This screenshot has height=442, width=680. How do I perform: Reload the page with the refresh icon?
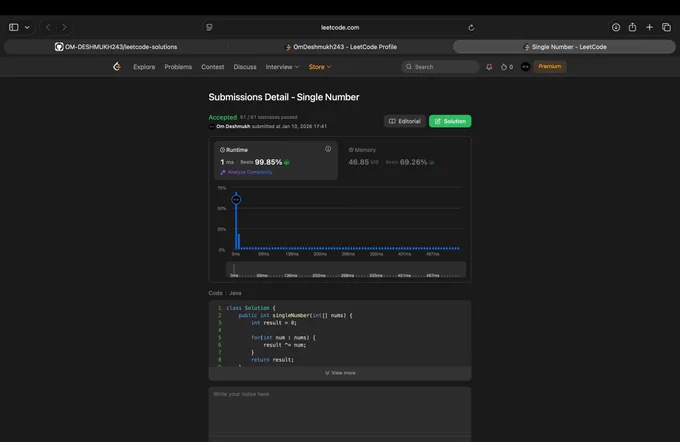[471, 27]
